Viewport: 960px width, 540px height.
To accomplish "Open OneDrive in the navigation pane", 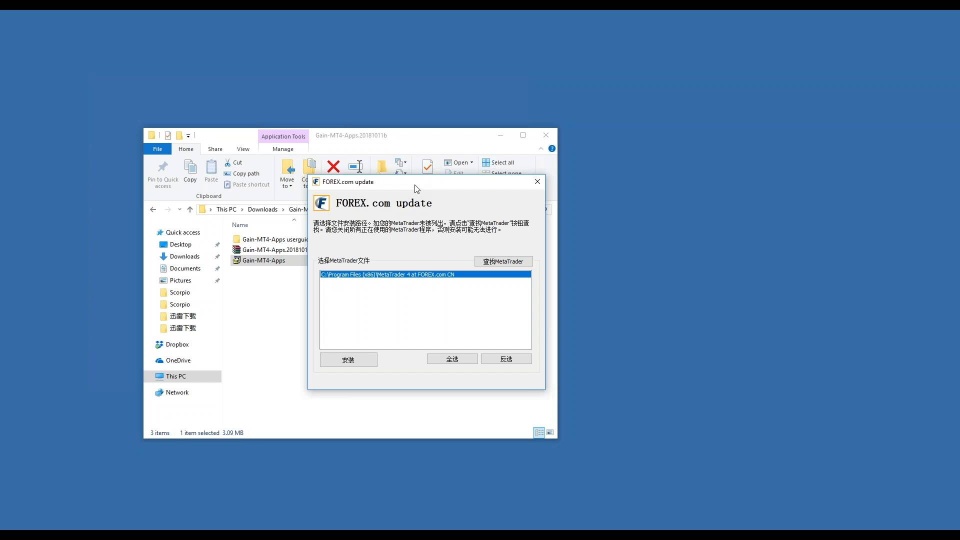I will pyautogui.click(x=177, y=360).
